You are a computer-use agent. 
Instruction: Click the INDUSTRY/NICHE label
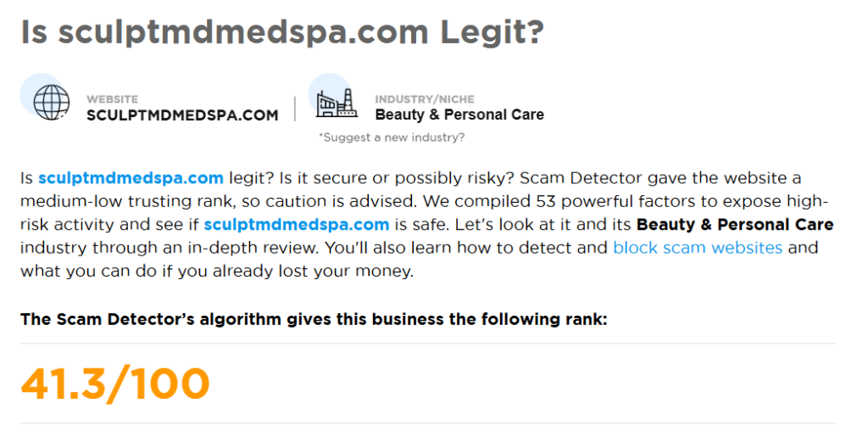click(425, 99)
